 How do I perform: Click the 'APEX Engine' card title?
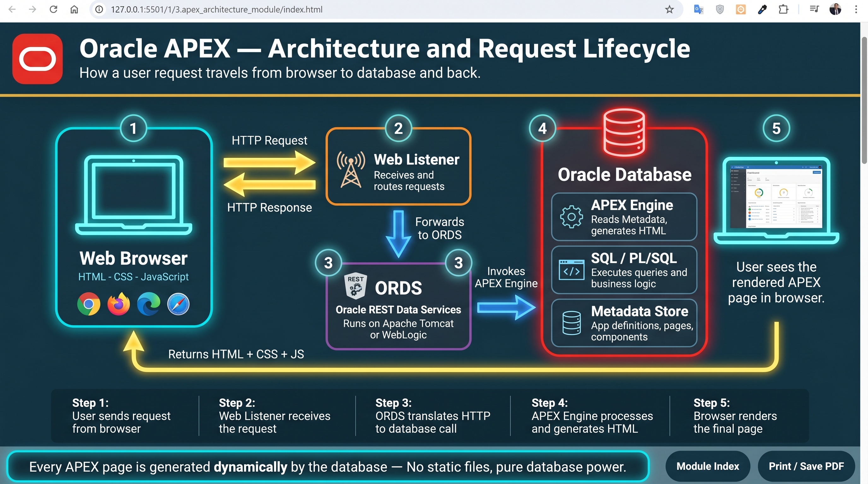632,205
